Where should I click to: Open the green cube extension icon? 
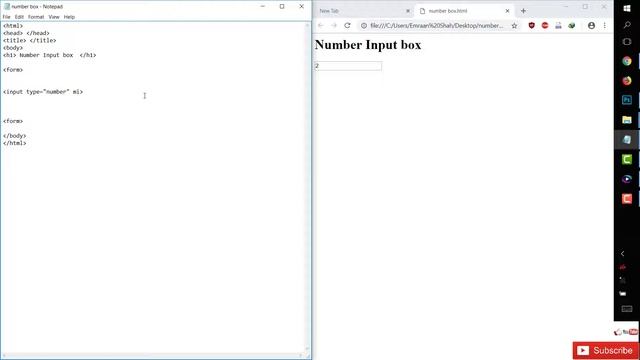point(572,25)
